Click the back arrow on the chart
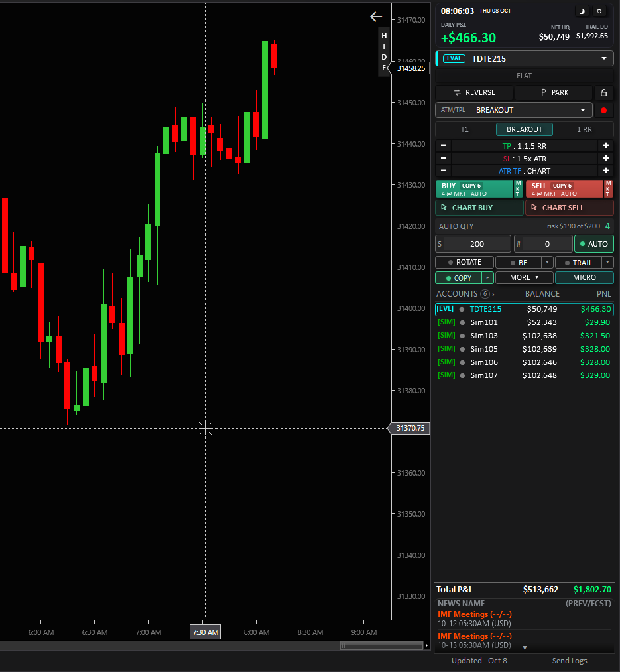The image size is (620, 672). (376, 17)
